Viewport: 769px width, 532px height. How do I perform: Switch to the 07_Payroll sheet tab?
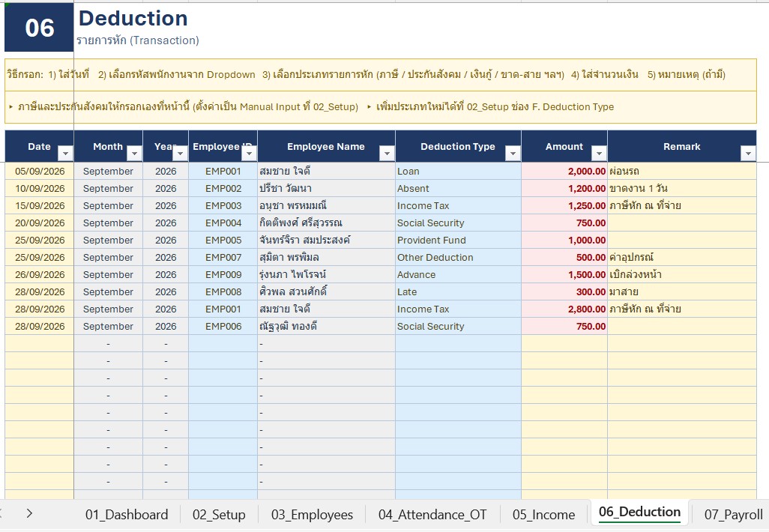click(733, 514)
